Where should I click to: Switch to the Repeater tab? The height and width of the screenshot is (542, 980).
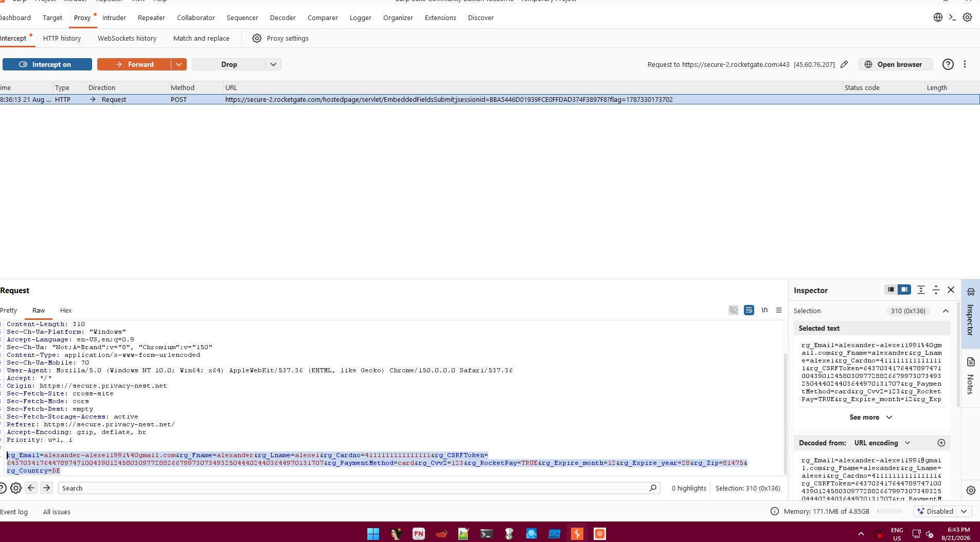click(151, 17)
